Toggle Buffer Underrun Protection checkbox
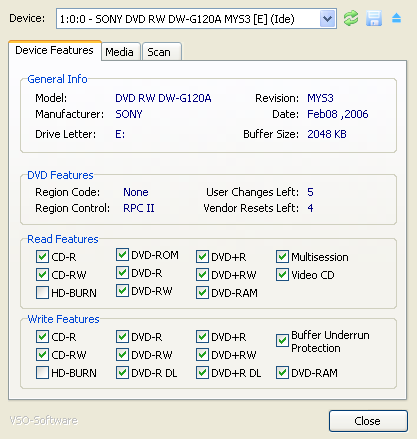Screen dimensions: 417x439 (x=282, y=341)
